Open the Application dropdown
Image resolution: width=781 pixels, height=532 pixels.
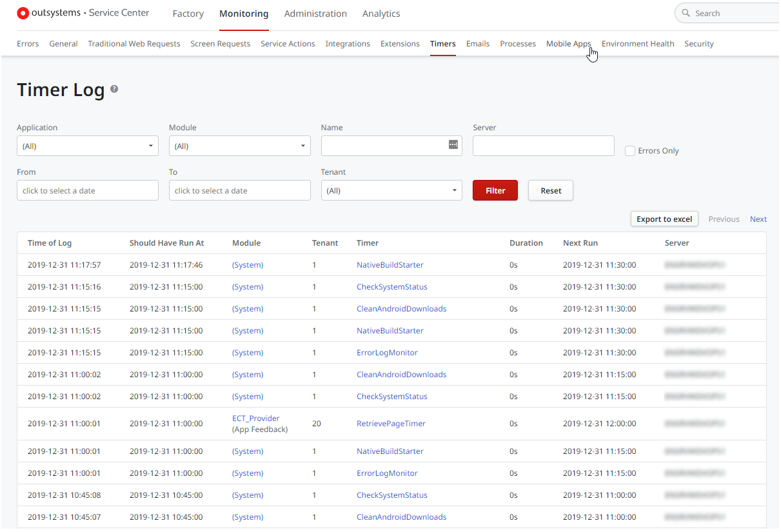point(87,146)
